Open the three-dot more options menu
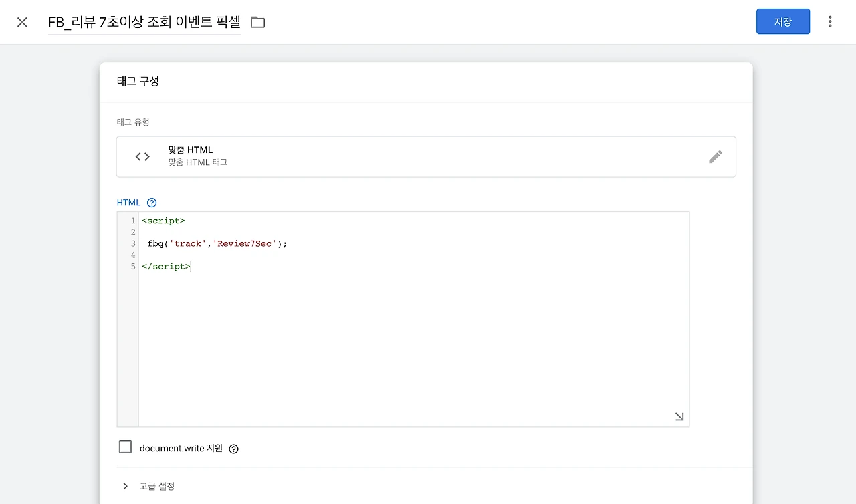Image resolution: width=856 pixels, height=504 pixels. coord(830,21)
